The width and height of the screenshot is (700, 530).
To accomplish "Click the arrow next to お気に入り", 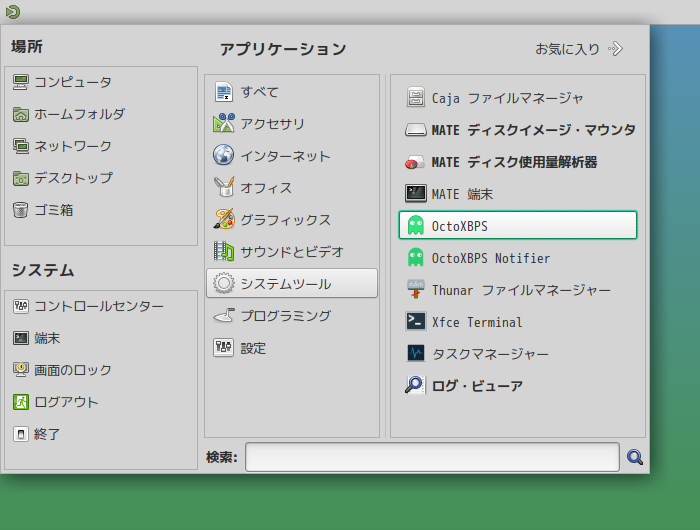I will click(616, 49).
